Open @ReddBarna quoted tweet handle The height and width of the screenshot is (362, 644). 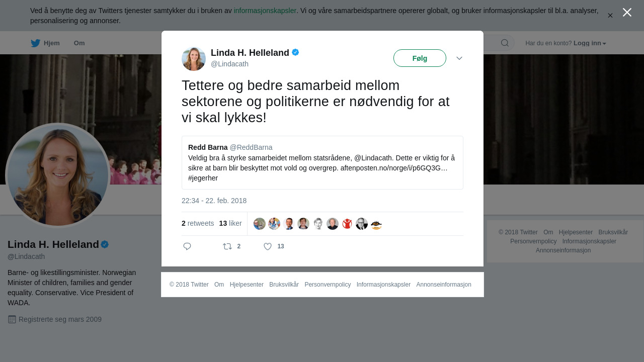(251, 147)
